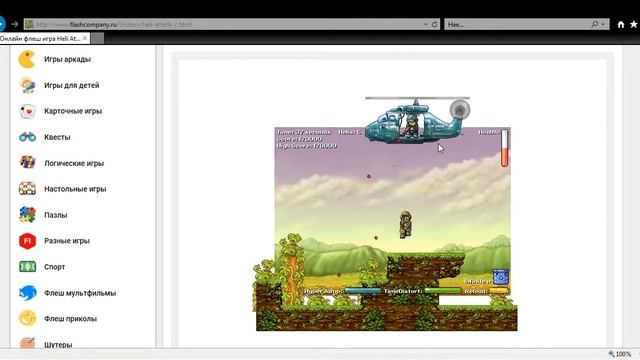Click the logic games category icon
The height and width of the screenshot is (360, 640).
[x=27, y=163]
